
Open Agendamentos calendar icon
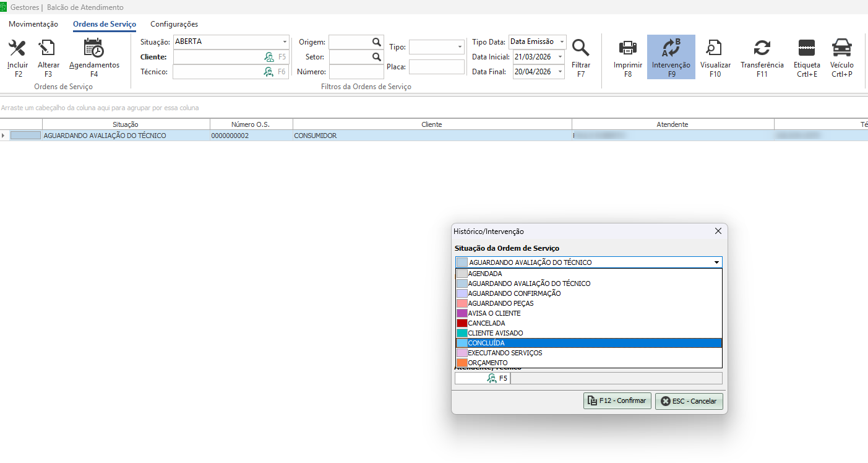(x=94, y=48)
